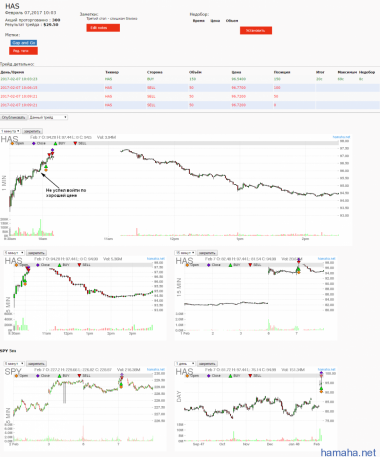Select the blue Gap and Go tag
This screenshot has height=457, width=380.
pyautogui.click(x=23, y=43)
